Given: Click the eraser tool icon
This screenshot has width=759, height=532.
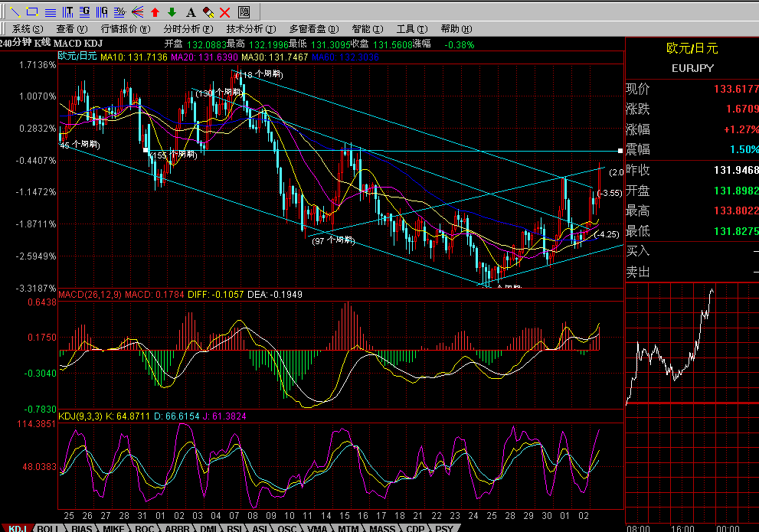Looking at the screenshot, I should click(x=208, y=11).
